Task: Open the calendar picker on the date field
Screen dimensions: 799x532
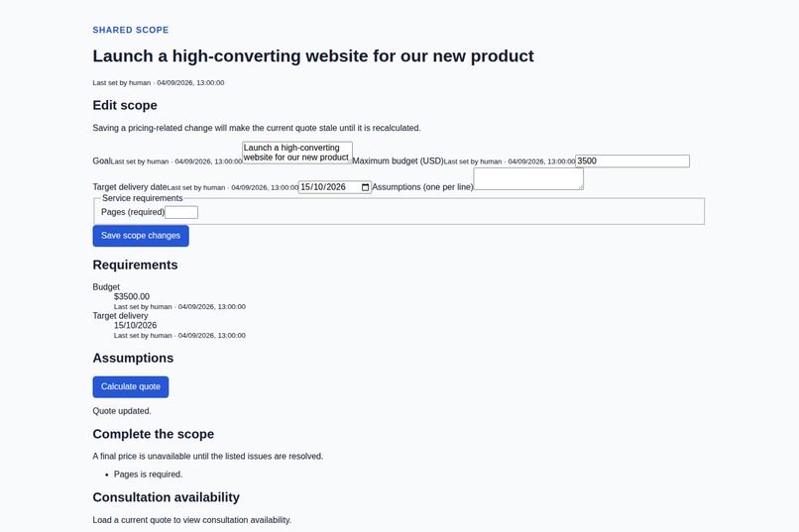Action: coord(366,187)
